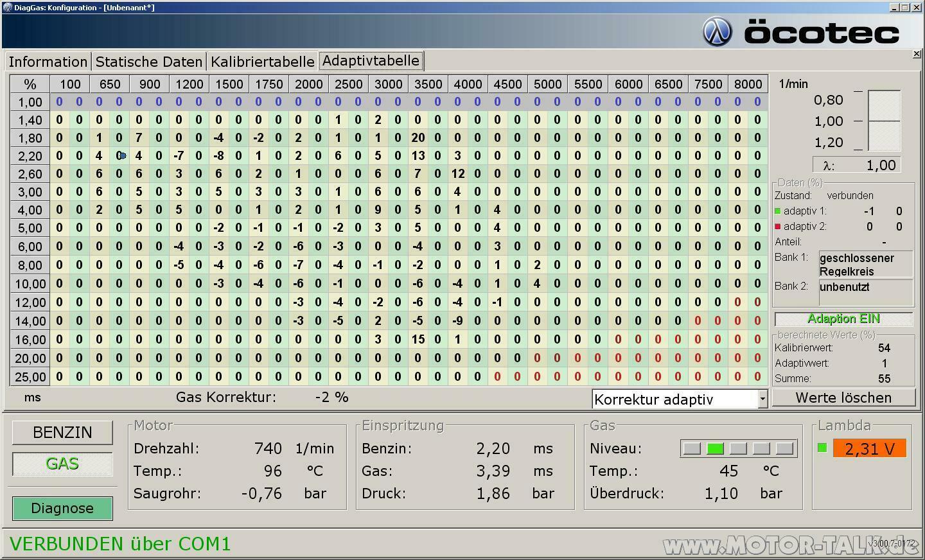The width and height of the screenshot is (925, 560).
Task: Click cell value 12 in row 2,60
Action: click(458, 173)
